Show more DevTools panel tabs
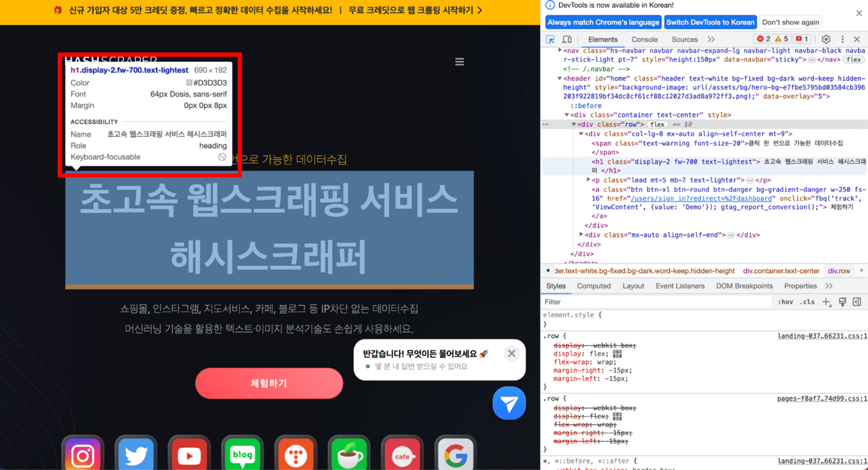The image size is (868, 470). [711, 39]
